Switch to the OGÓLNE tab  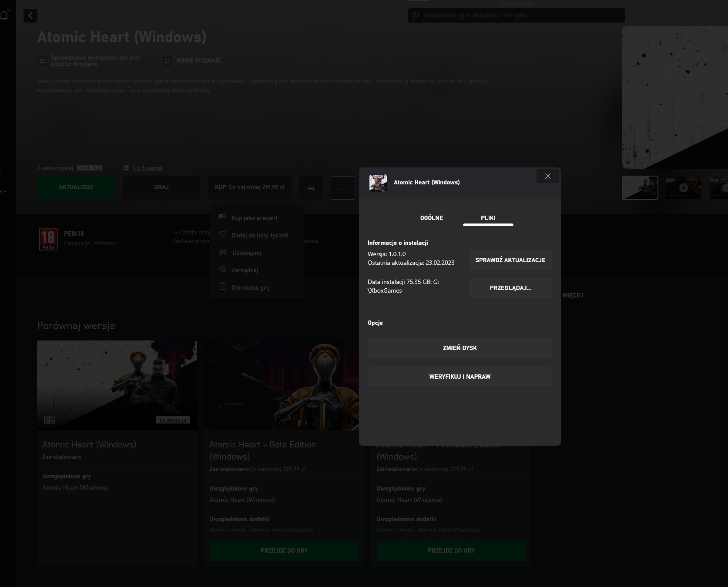coord(431,218)
